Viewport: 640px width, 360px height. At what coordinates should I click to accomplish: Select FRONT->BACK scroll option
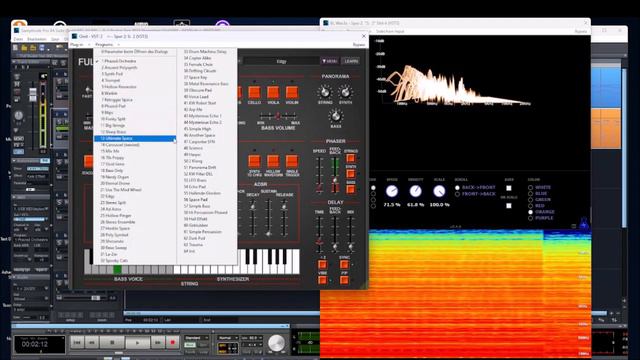[x=458, y=194]
